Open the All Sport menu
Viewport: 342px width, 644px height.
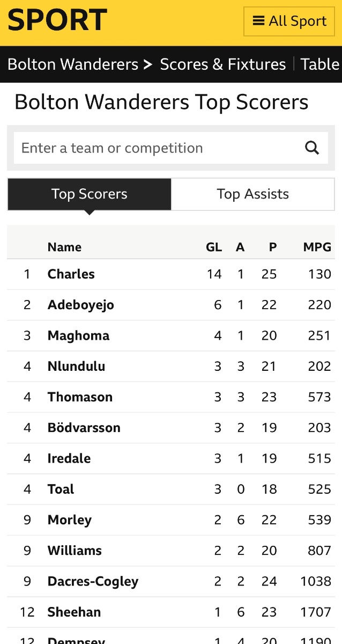[289, 21]
